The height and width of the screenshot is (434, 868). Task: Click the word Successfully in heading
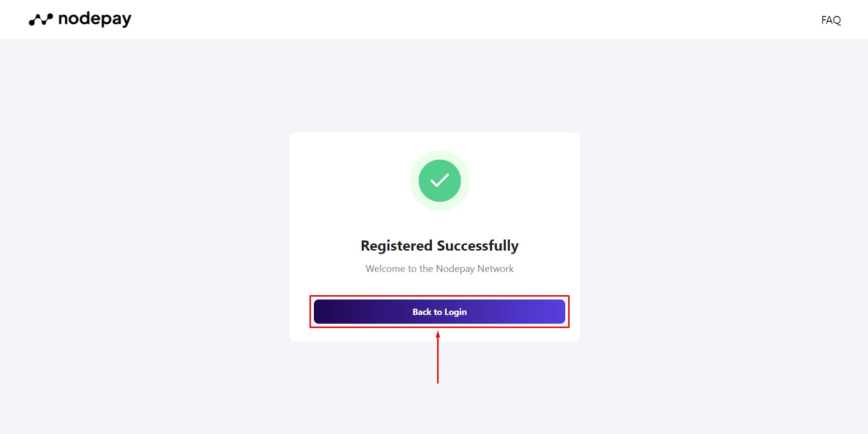tap(478, 246)
